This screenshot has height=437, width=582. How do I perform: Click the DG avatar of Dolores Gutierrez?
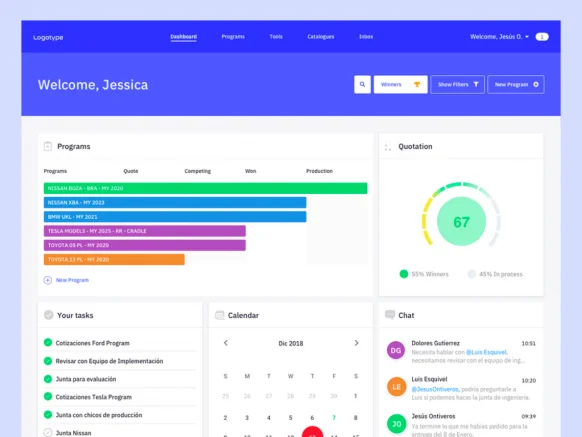coord(396,350)
